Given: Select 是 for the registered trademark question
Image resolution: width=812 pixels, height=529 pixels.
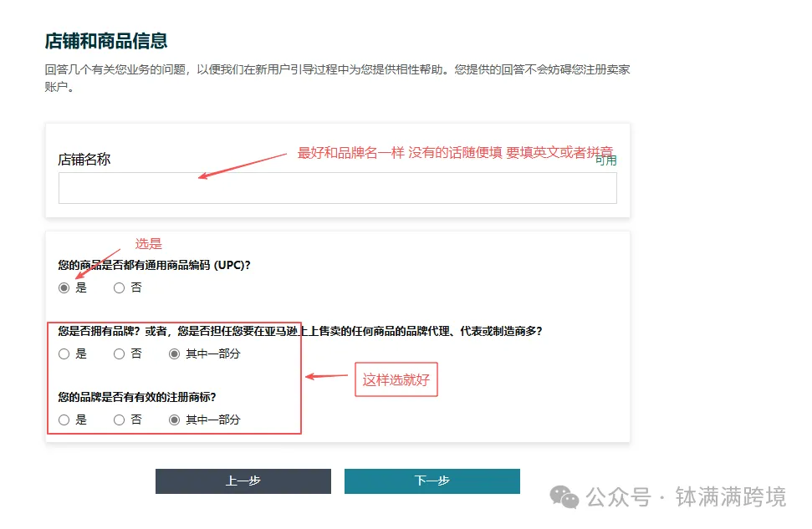Looking at the screenshot, I should [64, 420].
